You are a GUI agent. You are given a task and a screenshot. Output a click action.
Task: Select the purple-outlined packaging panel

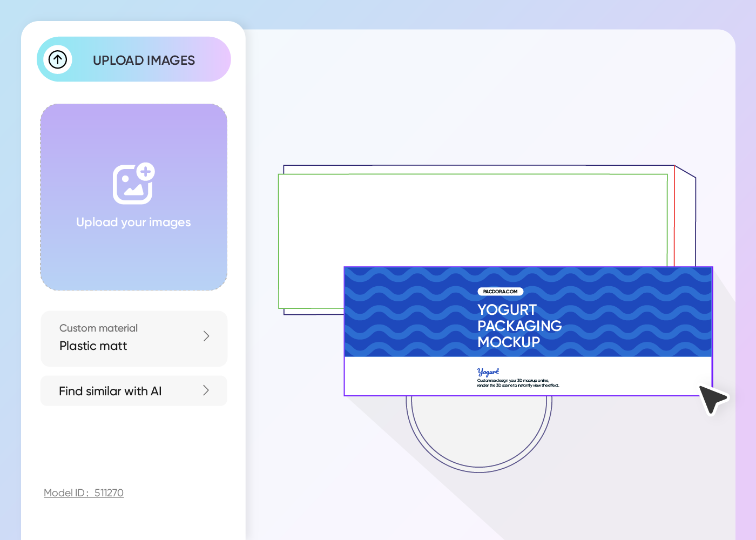click(528, 378)
